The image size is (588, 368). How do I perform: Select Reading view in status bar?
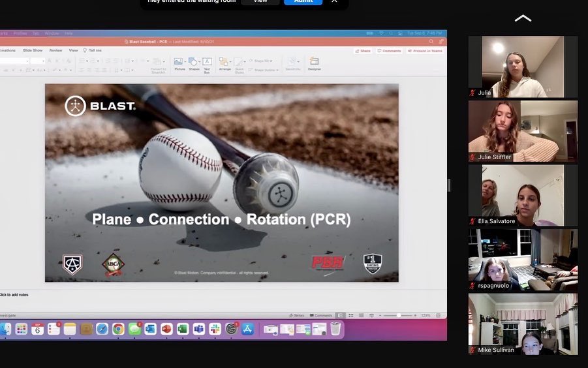pyautogui.click(x=361, y=316)
